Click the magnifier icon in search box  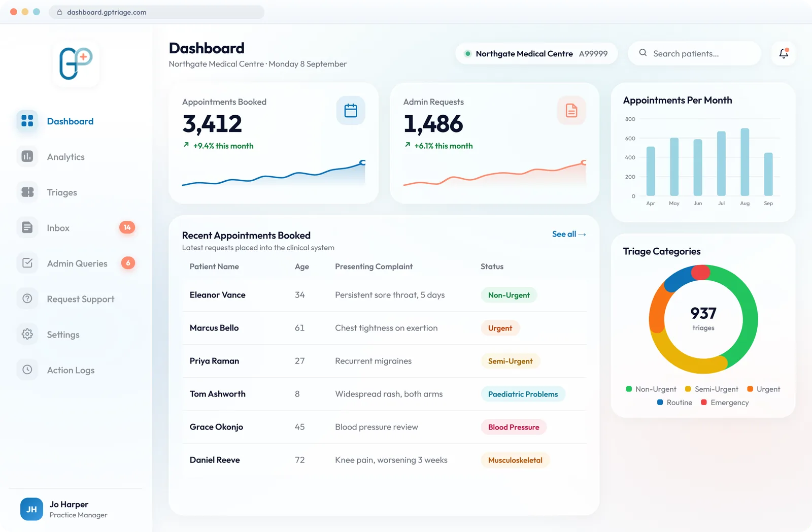pos(643,53)
